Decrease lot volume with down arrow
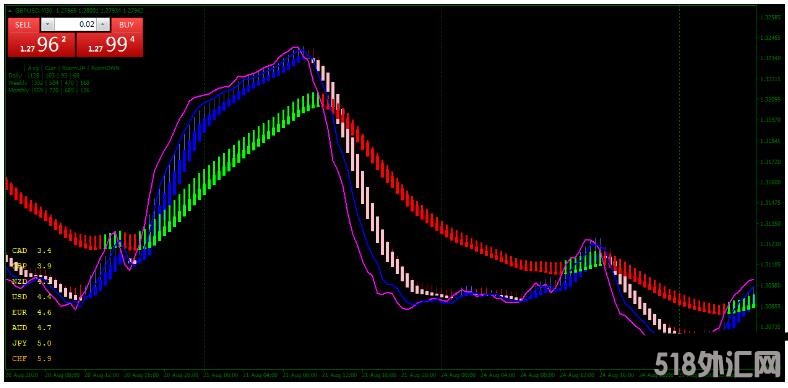The height and width of the screenshot is (388, 788). click(47, 24)
